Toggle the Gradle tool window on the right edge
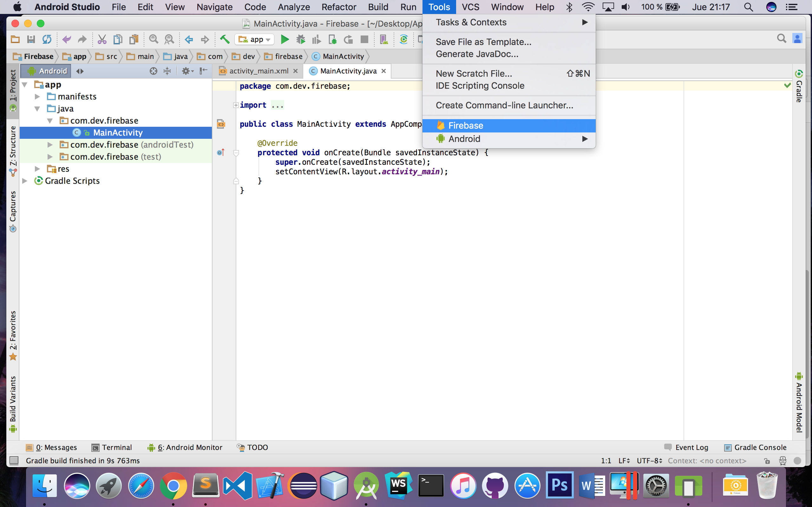Viewport: 812px width, 507px height. (799, 87)
